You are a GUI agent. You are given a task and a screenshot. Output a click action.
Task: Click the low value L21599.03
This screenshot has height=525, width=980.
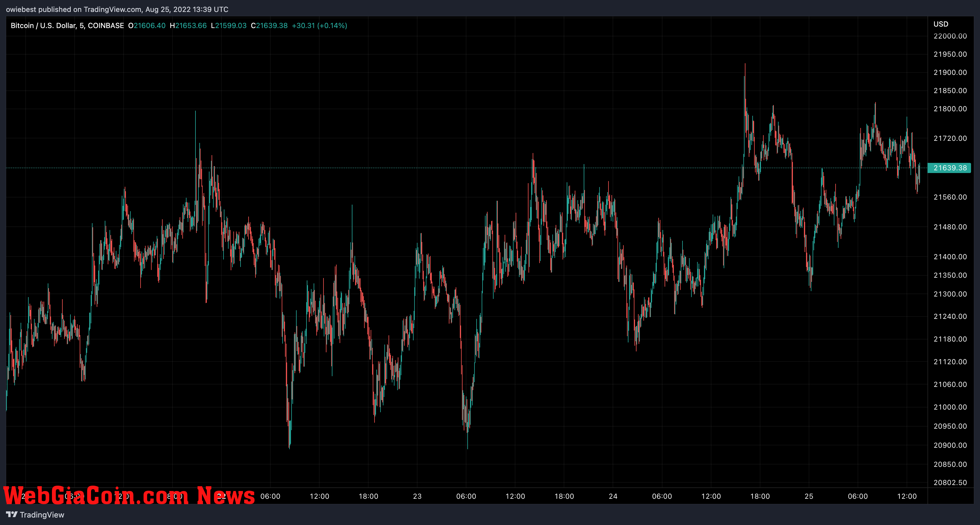229,25
